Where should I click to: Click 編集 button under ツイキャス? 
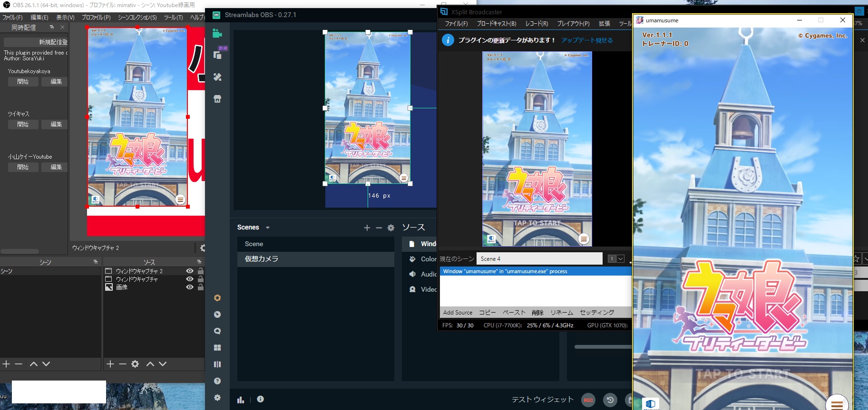pos(54,124)
